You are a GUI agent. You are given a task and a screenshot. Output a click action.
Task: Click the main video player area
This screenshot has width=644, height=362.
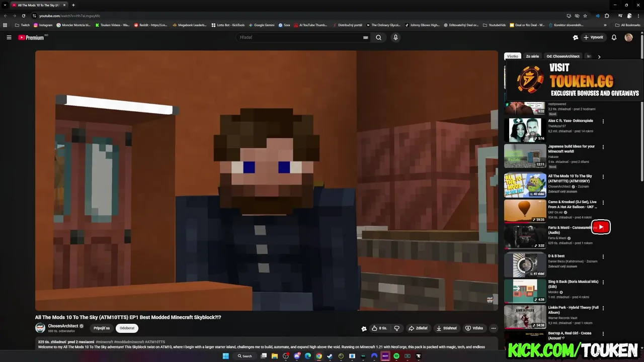click(267, 180)
